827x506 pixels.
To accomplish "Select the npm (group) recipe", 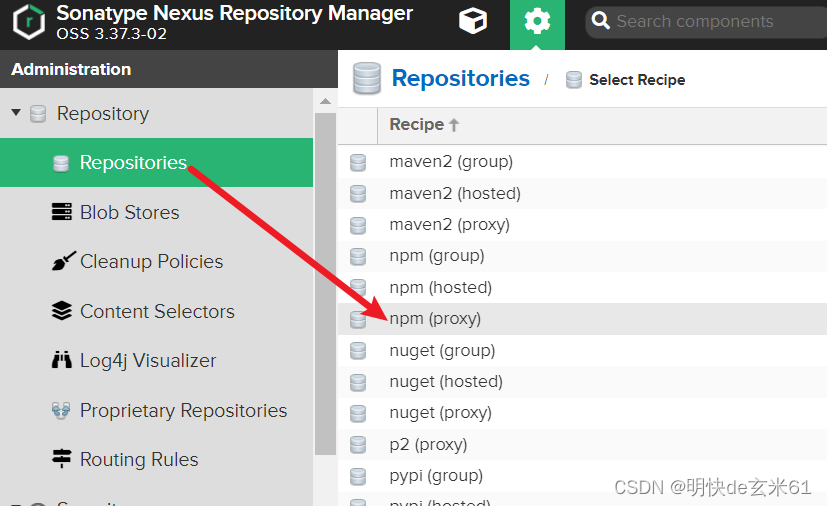I will pyautogui.click(x=437, y=256).
